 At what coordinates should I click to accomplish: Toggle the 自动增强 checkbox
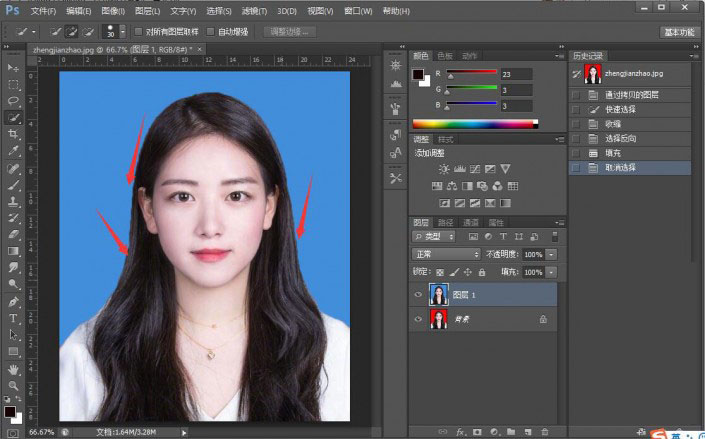(x=211, y=32)
